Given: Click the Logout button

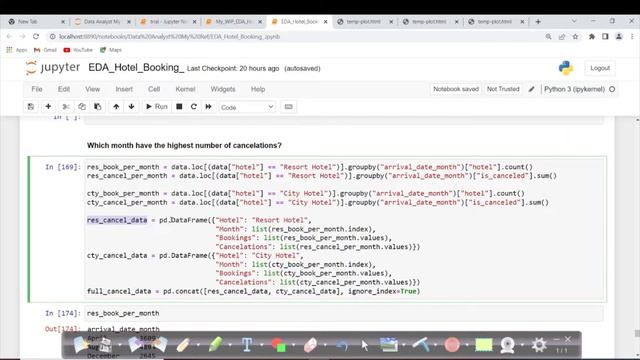Looking at the screenshot, I should (x=600, y=68).
